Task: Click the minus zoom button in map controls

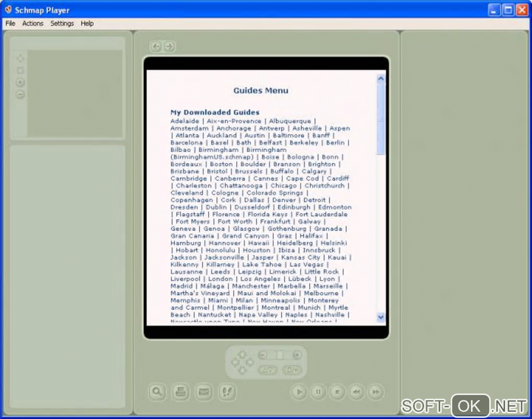Action: pyautogui.click(x=262, y=355)
